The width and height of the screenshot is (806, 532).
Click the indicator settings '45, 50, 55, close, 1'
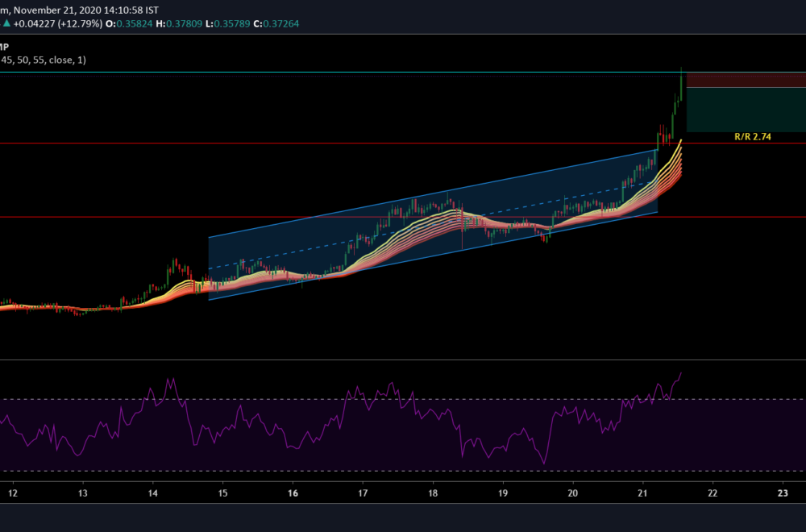pos(44,60)
